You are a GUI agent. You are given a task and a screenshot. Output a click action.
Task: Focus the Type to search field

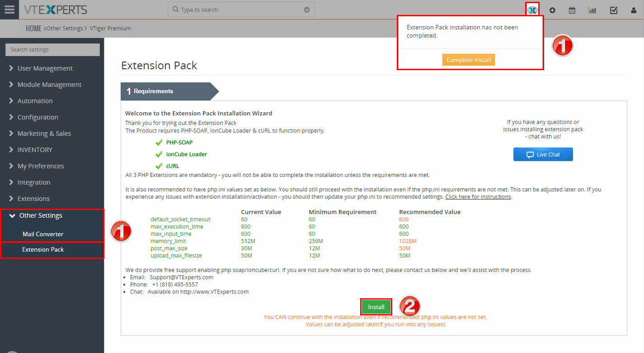point(241,10)
